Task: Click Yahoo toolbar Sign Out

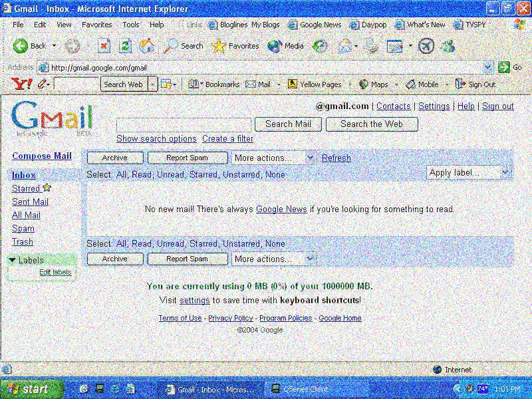Action: [x=475, y=84]
